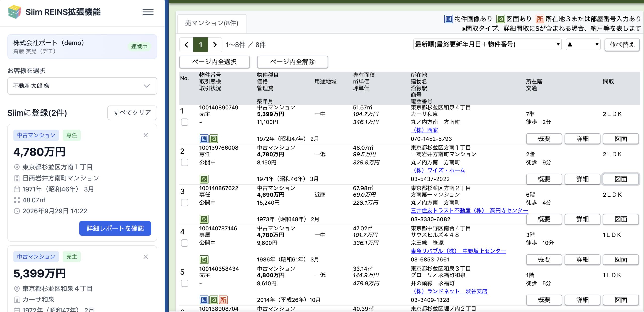Click the 物件画像あり legend icon

tap(449, 19)
